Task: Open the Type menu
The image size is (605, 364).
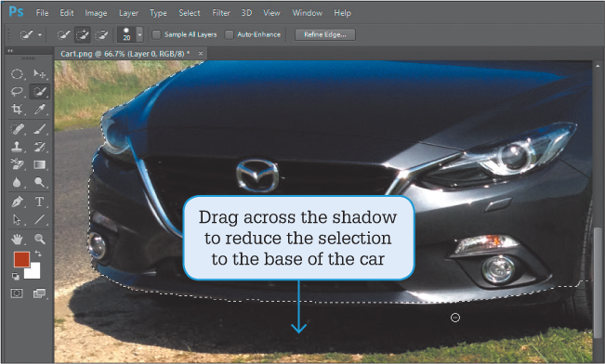Action: [x=158, y=13]
